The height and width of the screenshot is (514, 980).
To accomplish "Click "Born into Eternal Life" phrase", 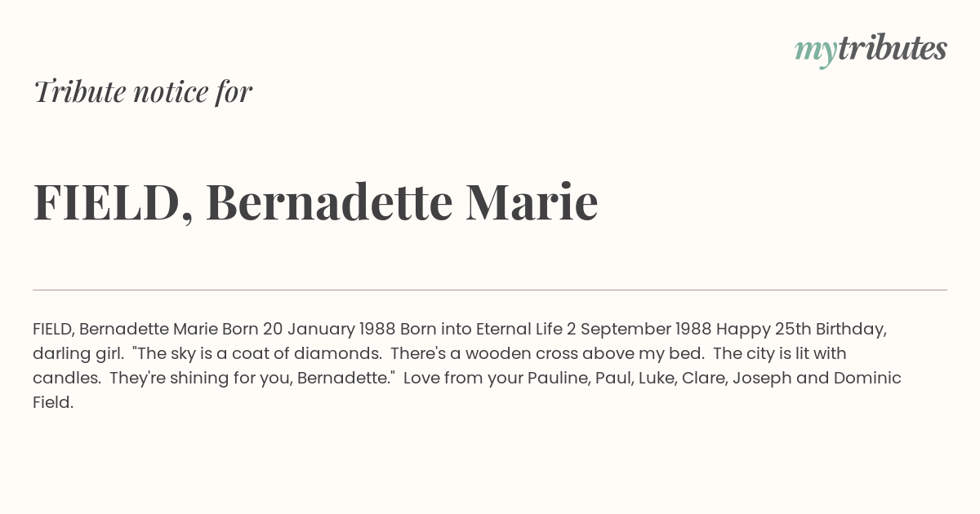I will click(481, 330).
